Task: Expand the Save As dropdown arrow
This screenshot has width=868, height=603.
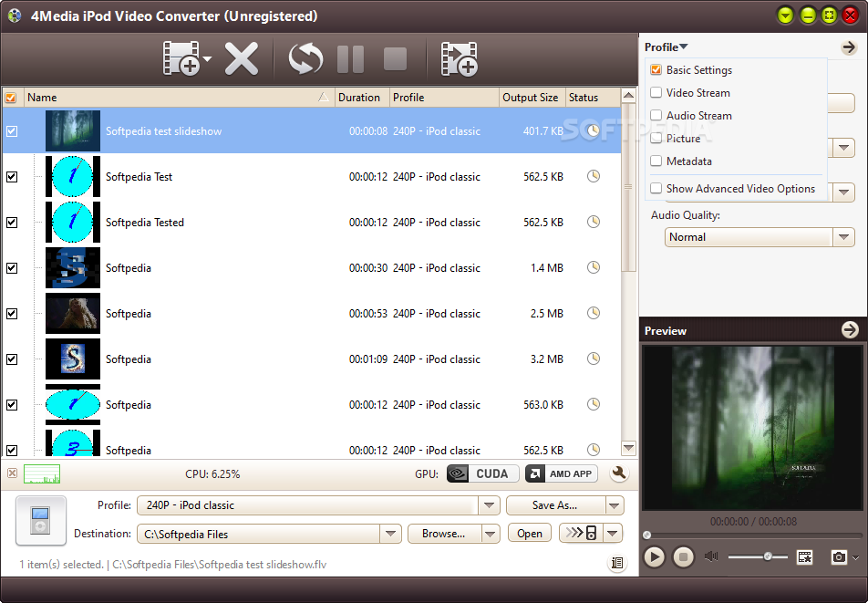Action: coord(614,505)
